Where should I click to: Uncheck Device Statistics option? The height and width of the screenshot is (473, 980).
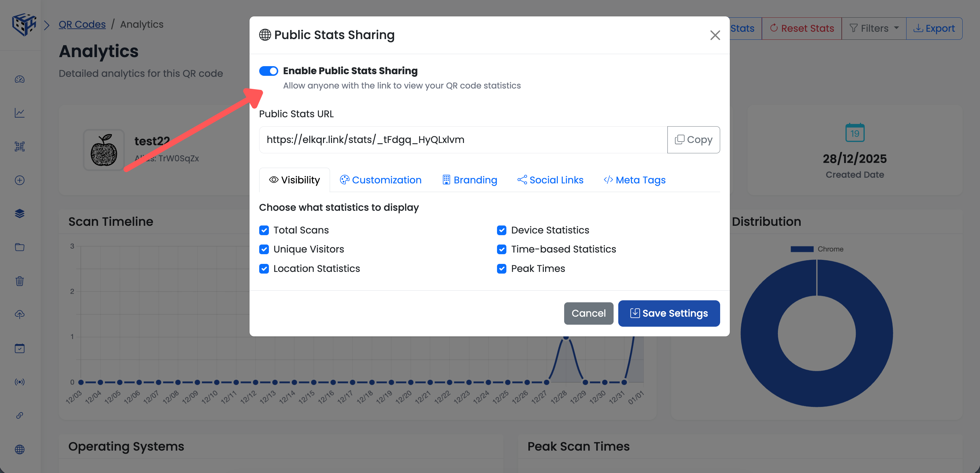501,230
